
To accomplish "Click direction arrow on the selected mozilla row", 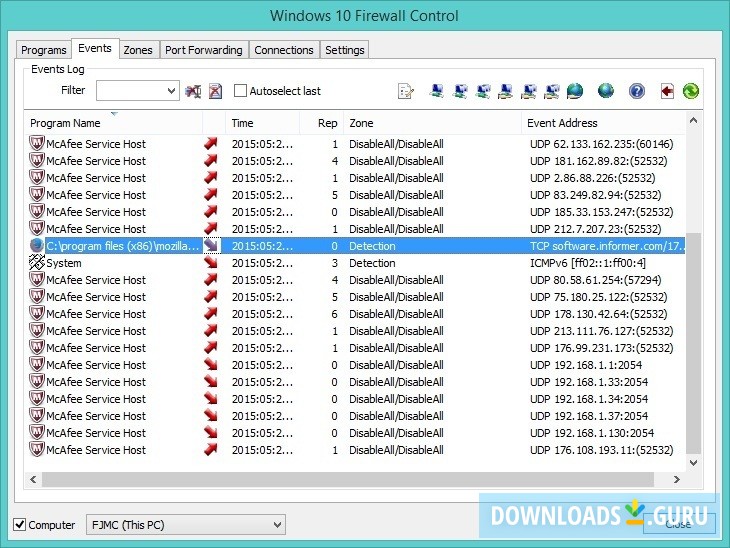I will [211, 245].
